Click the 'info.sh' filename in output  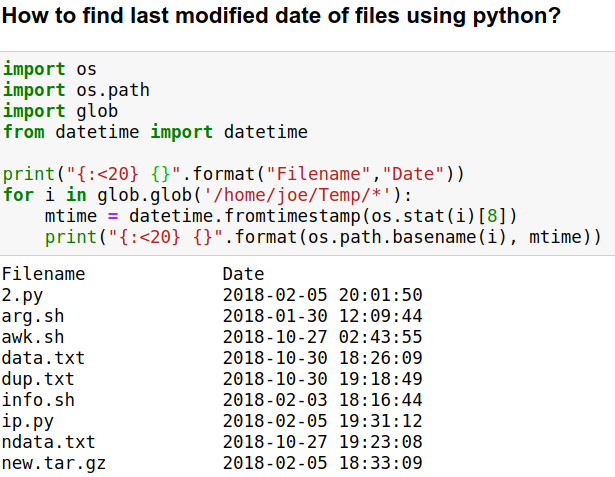point(38,400)
